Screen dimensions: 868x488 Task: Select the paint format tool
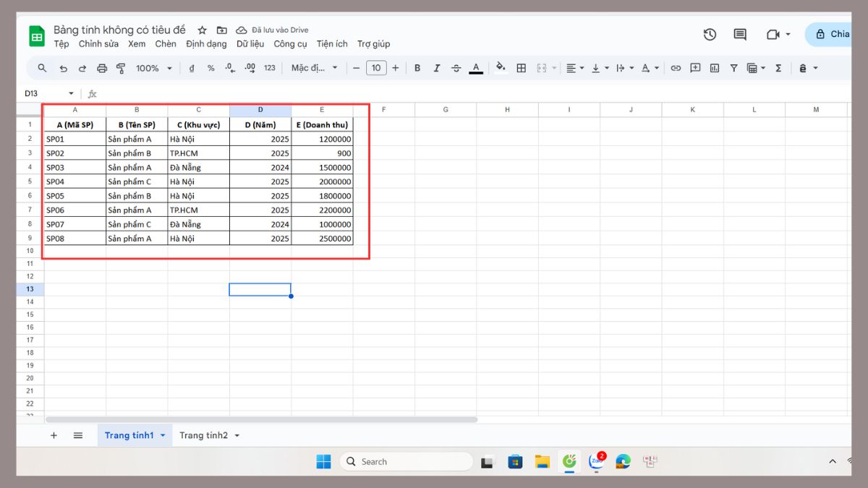coord(121,68)
